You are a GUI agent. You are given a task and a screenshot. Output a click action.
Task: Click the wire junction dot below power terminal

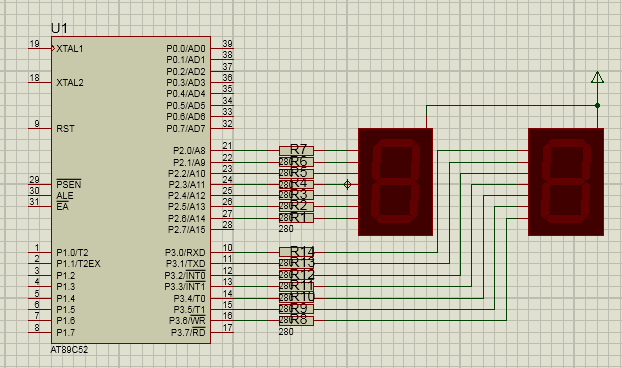(x=597, y=105)
